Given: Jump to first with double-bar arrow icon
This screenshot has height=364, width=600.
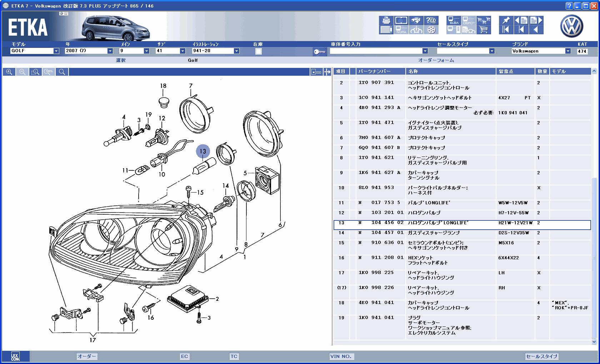Looking at the screenshot, I should click(x=506, y=30).
